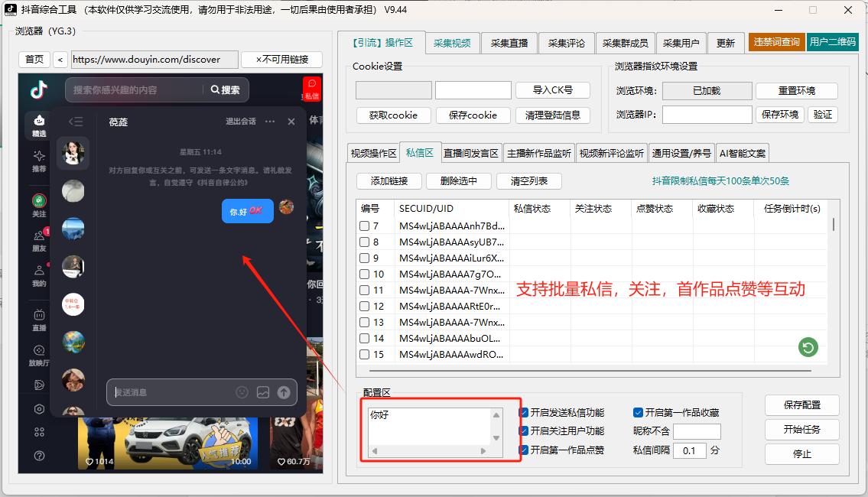This screenshot has width=868, height=497.
Task: Toggle the row 7 selection checkbox
Action: [x=365, y=226]
